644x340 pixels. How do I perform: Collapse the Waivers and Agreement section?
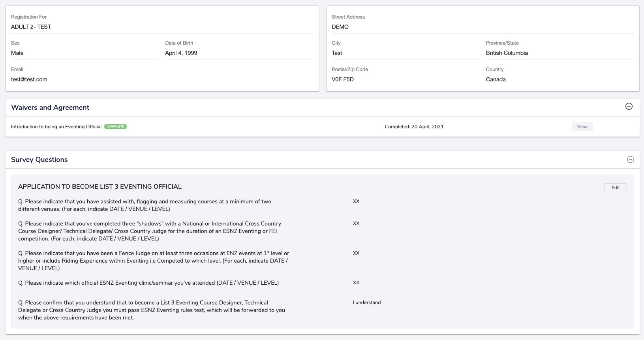click(629, 106)
